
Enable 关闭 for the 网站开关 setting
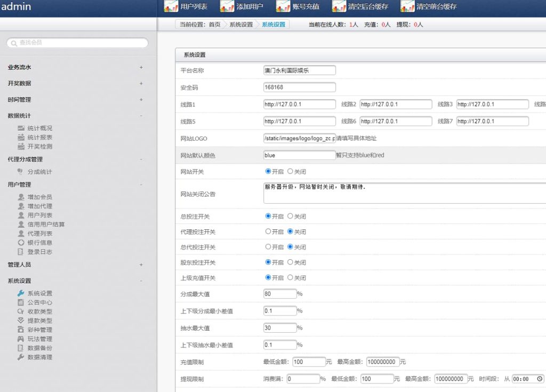click(x=292, y=171)
